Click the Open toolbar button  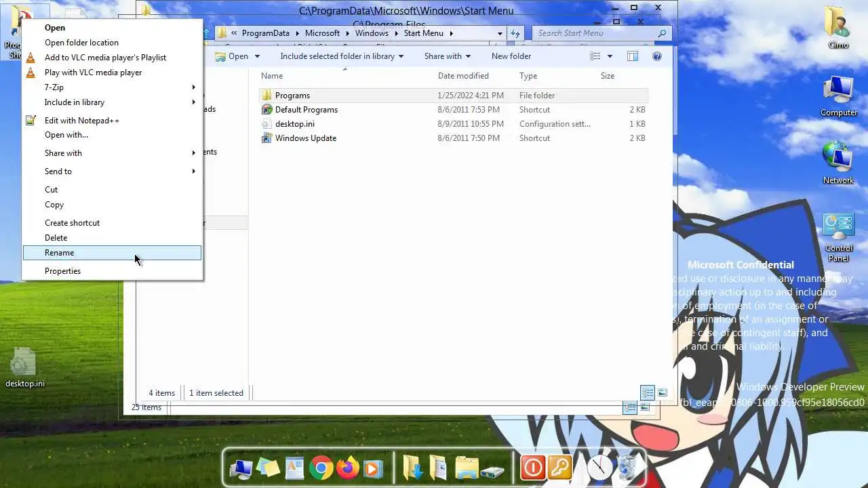232,56
